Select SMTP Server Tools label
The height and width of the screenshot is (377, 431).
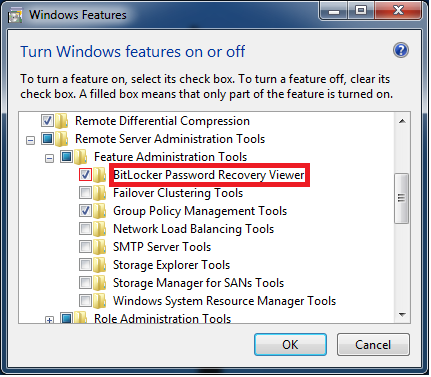(x=162, y=247)
